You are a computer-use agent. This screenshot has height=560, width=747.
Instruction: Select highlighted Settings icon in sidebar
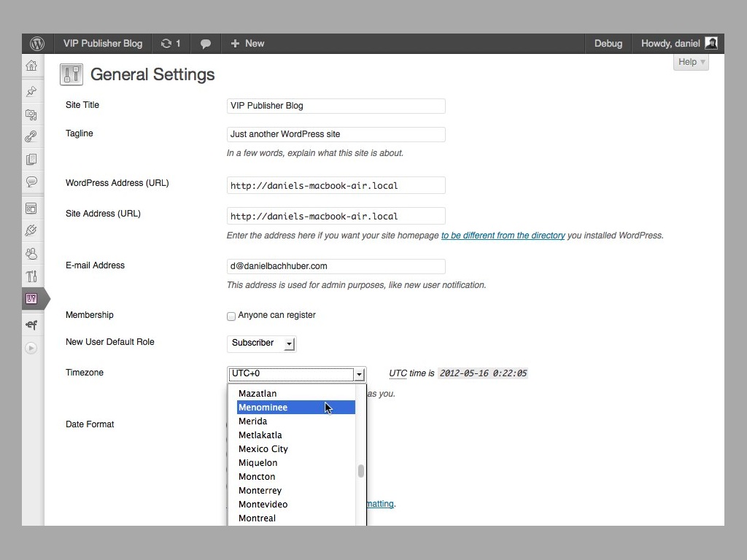pyautogui.click(x=31, y=298)
